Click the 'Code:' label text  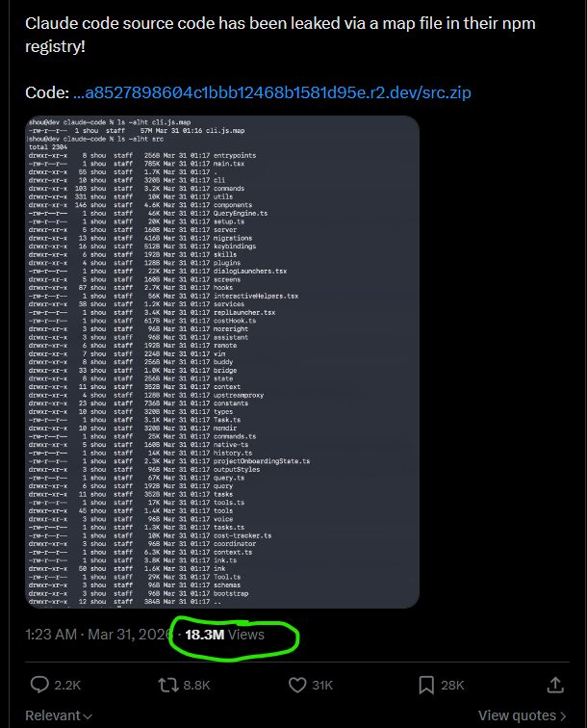pos(47,92)
